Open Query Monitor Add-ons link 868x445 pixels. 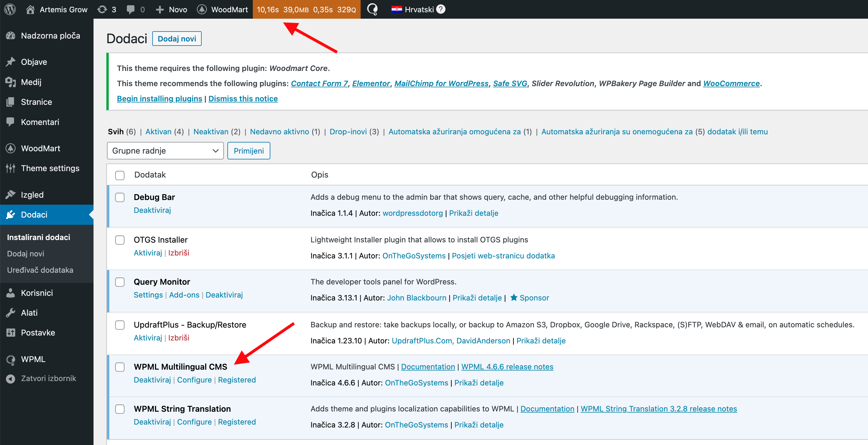click(184, 295)
